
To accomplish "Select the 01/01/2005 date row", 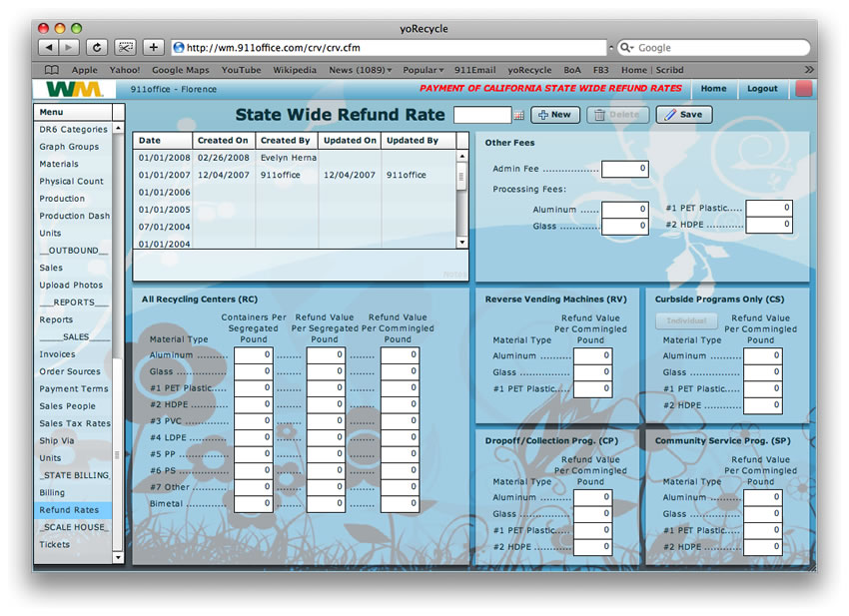I will pyautogui.click(x=295, y=210).
